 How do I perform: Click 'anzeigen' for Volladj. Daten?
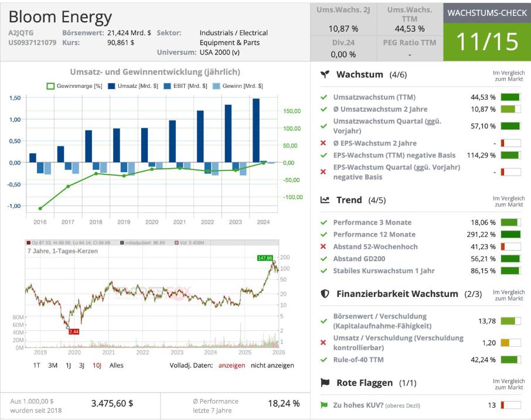232,366
